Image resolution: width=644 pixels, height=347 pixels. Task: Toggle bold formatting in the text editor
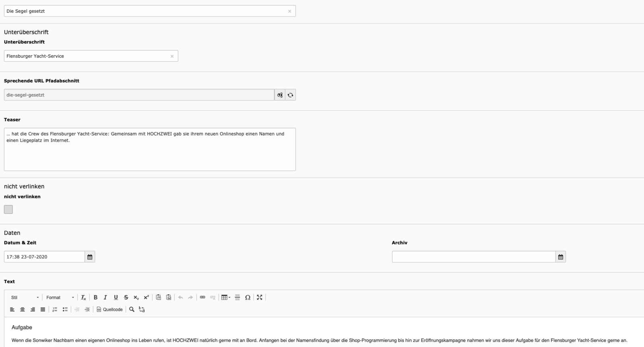pyautogui.click(x=95, y=298)
